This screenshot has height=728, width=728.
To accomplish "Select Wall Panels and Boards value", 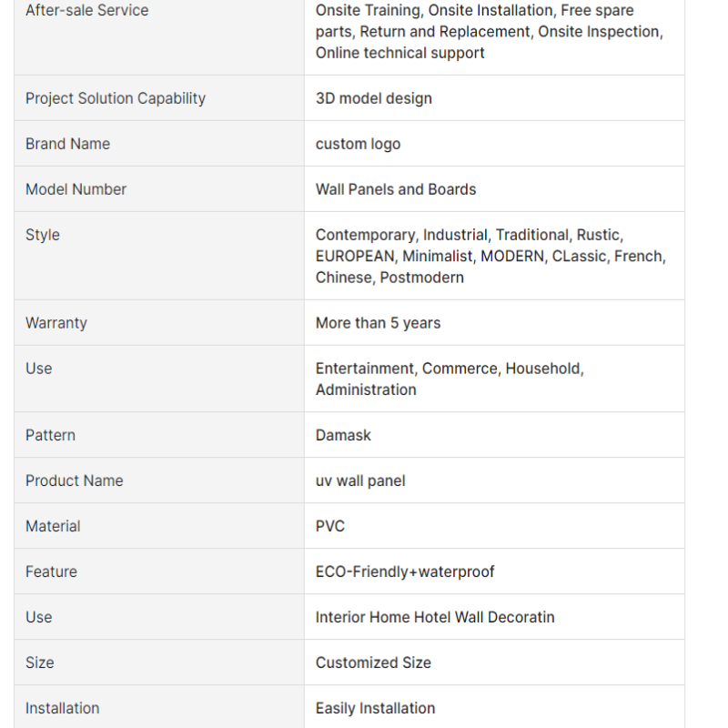I will [x=396, y=189].
